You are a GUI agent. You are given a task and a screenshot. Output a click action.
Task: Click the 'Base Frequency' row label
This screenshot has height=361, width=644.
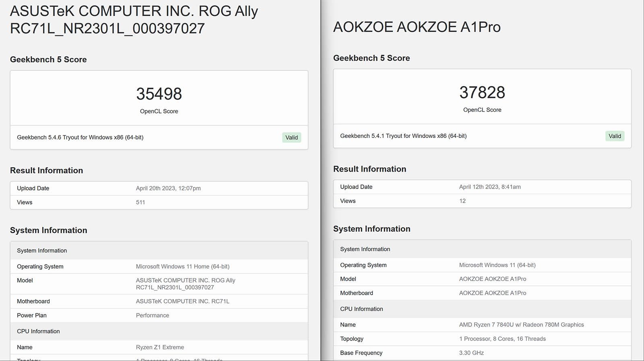coord(361,353)
